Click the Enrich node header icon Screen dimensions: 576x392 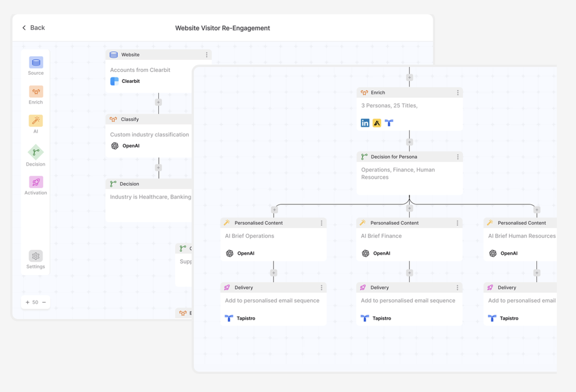pos(365,93)
